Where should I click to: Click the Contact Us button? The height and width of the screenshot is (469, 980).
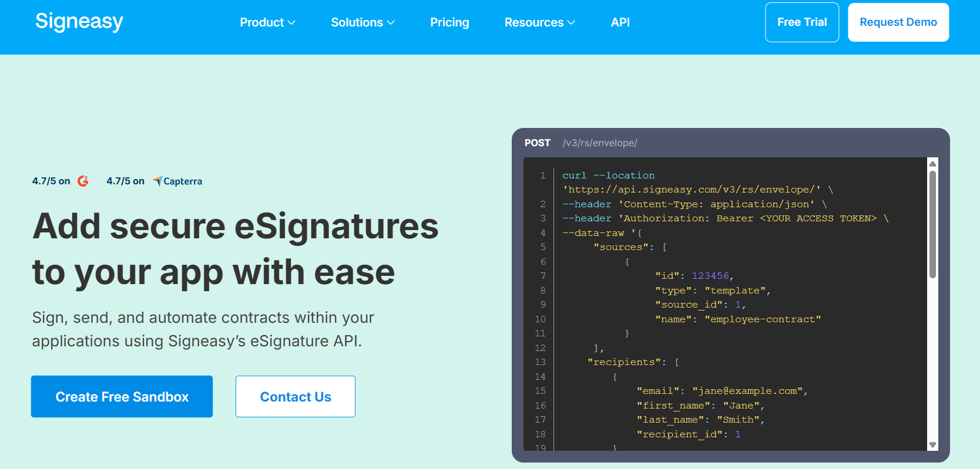(296, 397)
